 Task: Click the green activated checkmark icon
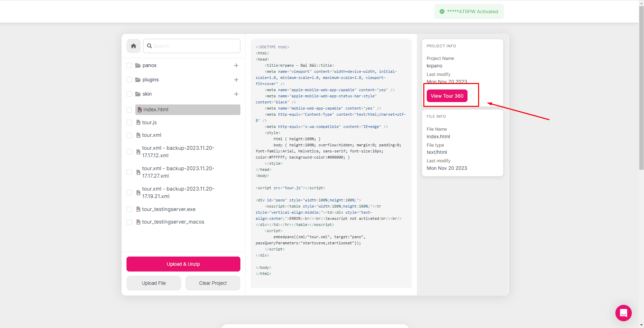(442, 12)
